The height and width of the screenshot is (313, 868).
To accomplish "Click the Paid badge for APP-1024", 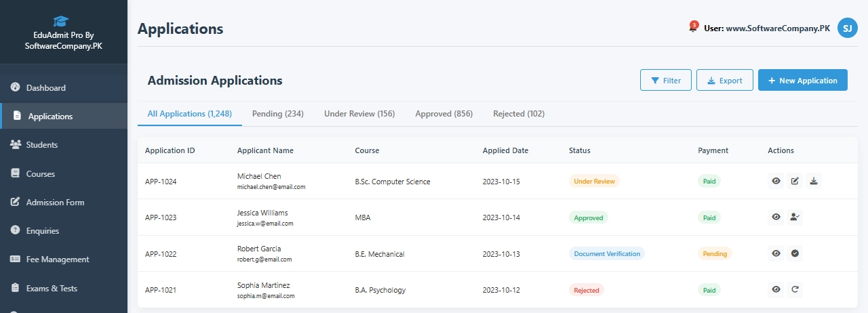I will (709, 181).
